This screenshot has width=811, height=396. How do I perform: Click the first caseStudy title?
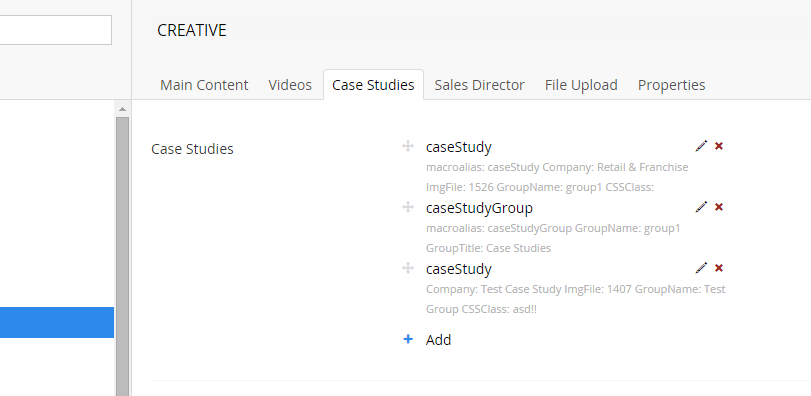tap(458, 147)
